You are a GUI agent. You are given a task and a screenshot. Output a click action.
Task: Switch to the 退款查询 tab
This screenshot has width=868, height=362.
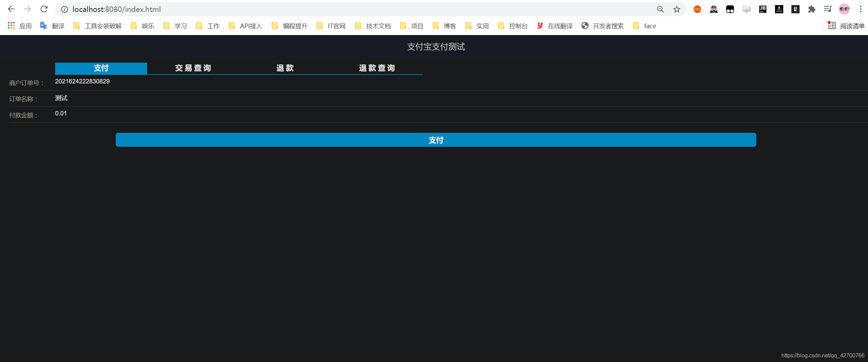pos(377,68)
